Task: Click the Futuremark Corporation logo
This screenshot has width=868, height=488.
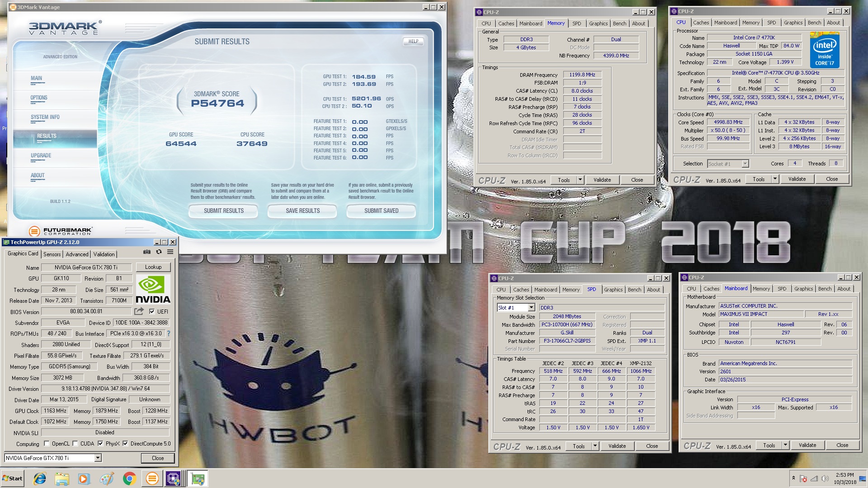Action: click(61, 231)
